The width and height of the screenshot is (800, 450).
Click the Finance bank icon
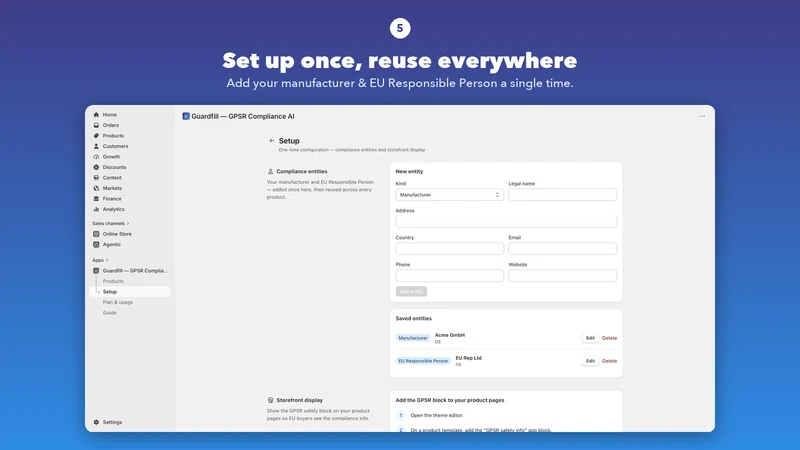96,198
